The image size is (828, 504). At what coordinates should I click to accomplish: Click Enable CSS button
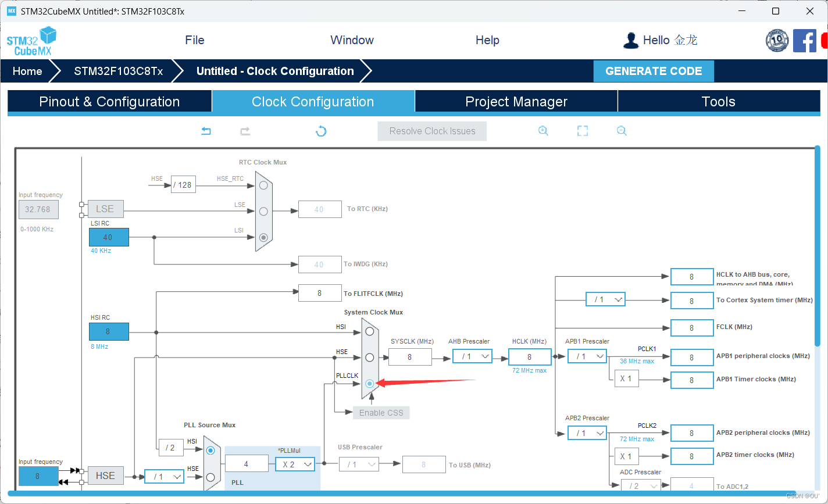point(381,413)
